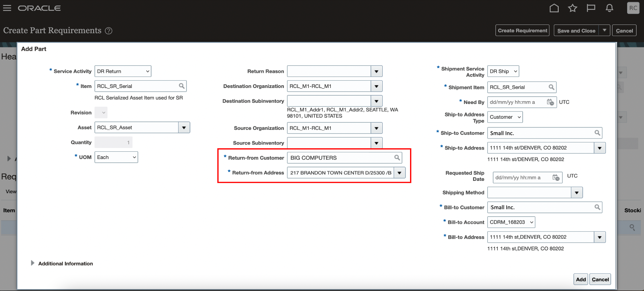Open Asset dropdown list
Viewport: 644px width, 291px height.
(184, 127)
